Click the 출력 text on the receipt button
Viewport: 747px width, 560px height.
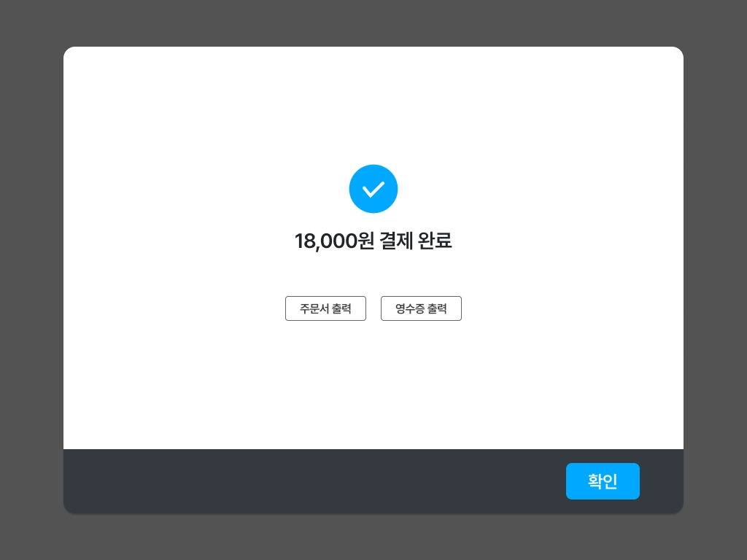coord(437,308)
